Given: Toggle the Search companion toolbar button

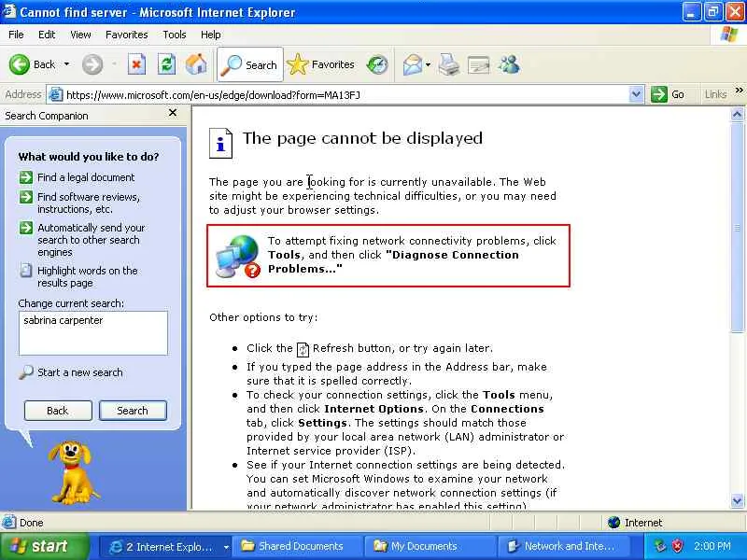Looking at the screenshot, I should [x=250, y=64].
